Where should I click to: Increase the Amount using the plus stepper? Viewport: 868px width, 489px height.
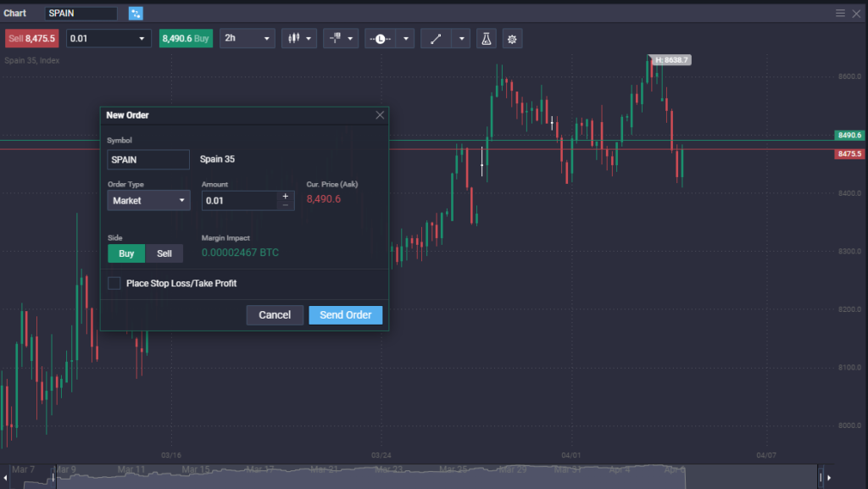[285, 196]
